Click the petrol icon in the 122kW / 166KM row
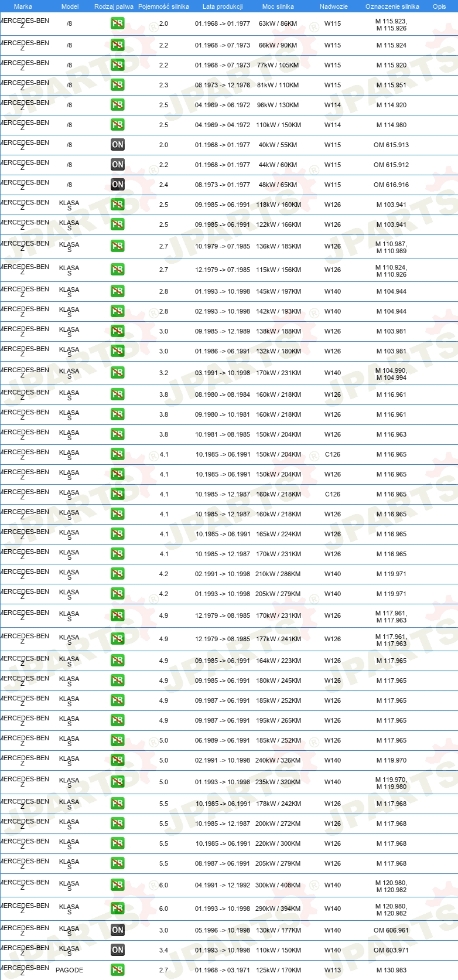Viewport: 458px width, 980px height. pos(118,224)
